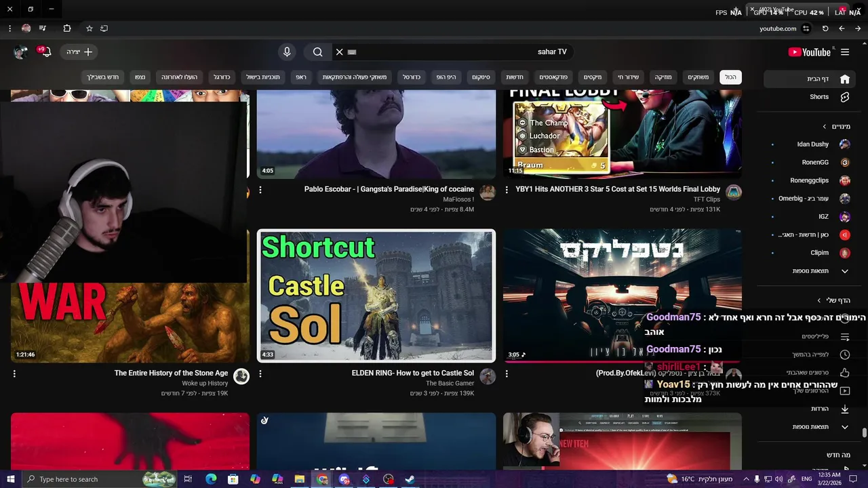
Task: Open Microsoft Edge from the taskbar
Action: [211, 479]
